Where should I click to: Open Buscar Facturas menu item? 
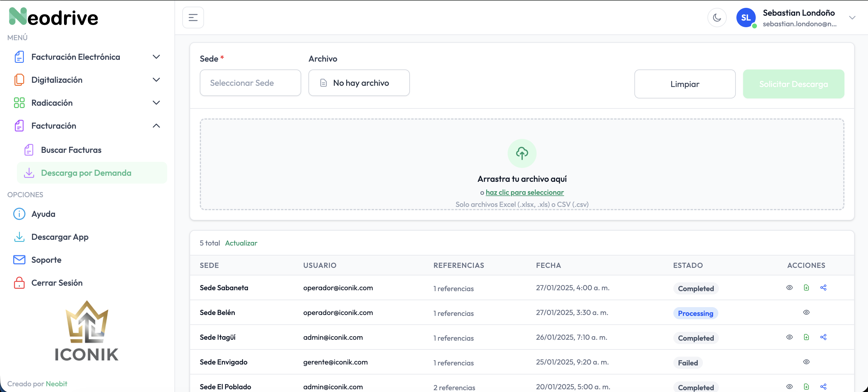(71, 150)
